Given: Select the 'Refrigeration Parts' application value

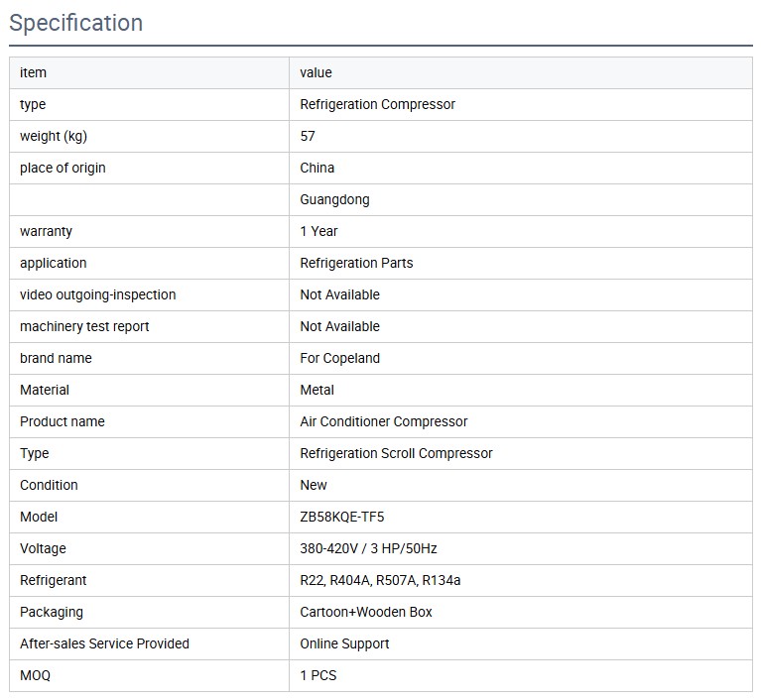Looking at the screenshot, I should (356, 263).
